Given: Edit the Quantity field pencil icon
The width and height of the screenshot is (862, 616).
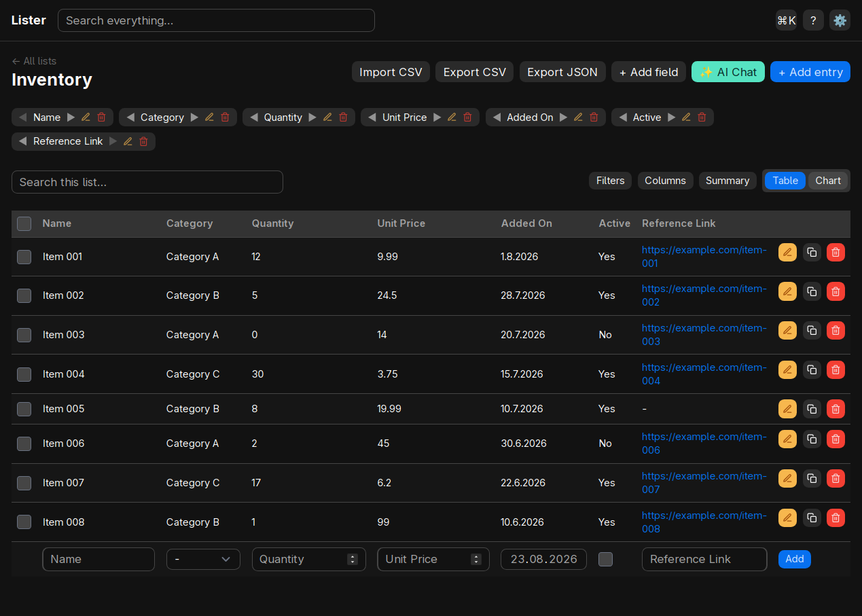Looking at the screenshot, I should [x=327, y=117].
